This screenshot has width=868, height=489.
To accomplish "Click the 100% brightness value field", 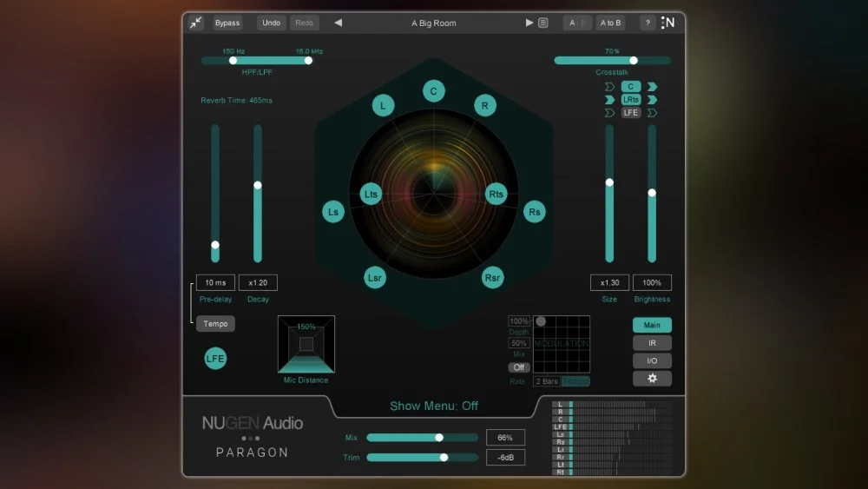I will (652, 282).
